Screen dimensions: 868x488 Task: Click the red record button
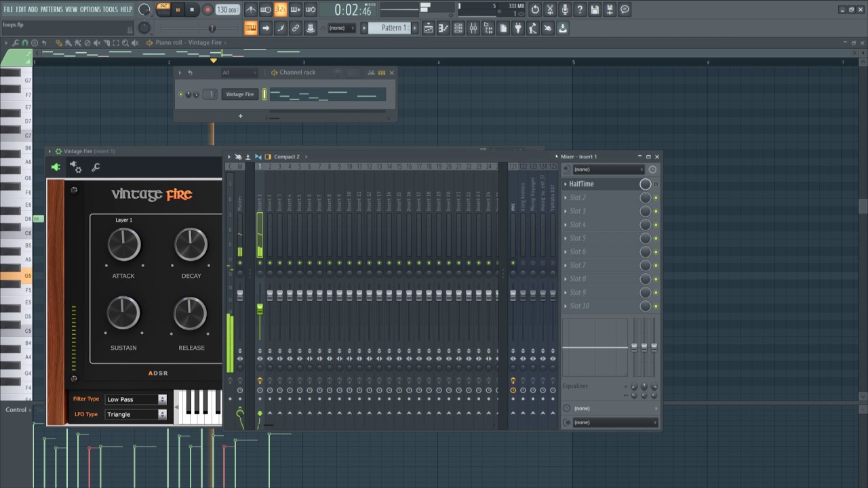208,9
